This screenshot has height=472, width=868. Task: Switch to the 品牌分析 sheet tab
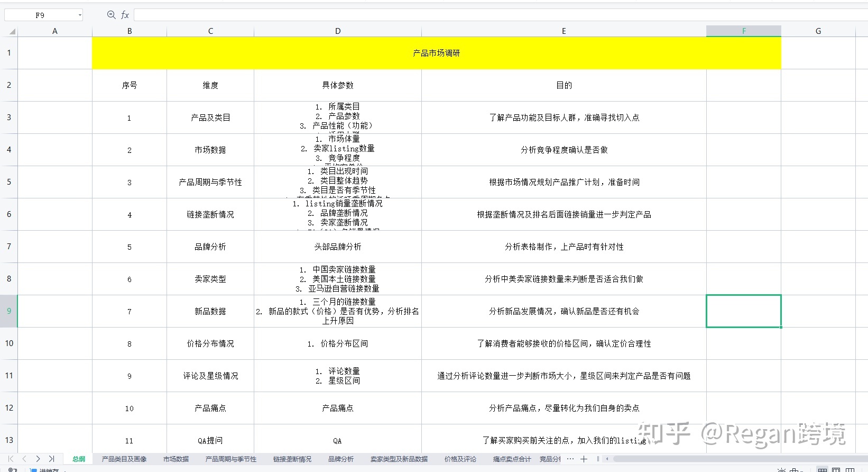pos(341,459)
